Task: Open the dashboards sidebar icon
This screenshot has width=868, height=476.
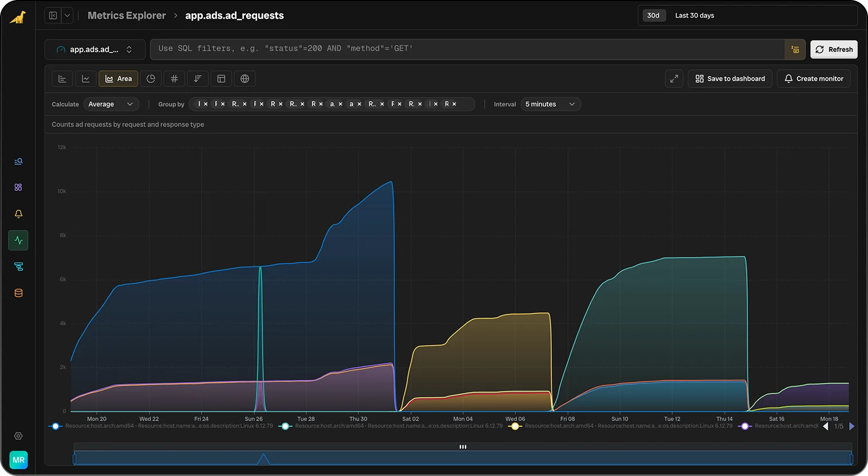Action: point(18,188)
